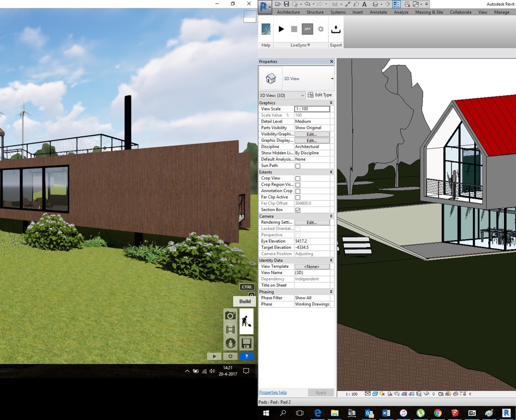Toggle the Annotation Crop checkbox
Image resolution: width=516 pixels, height=420 pixels.
(298, 191)
